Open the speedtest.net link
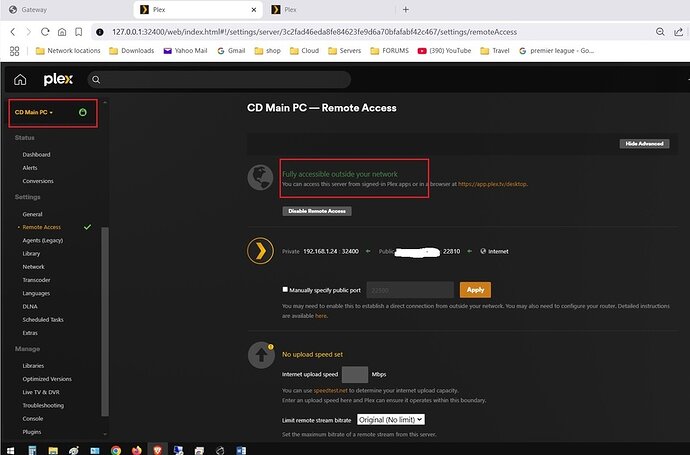 [x=330, y=390]
